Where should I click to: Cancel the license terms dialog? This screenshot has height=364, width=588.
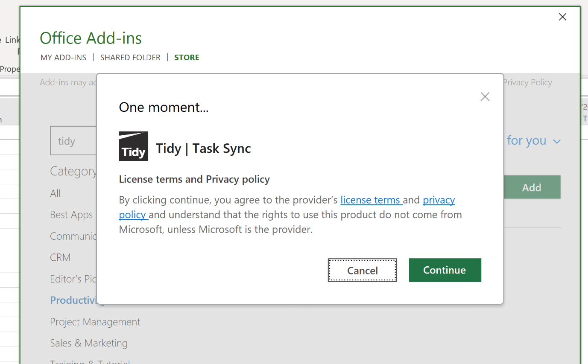pyautogui.click(x=362, y=270)
